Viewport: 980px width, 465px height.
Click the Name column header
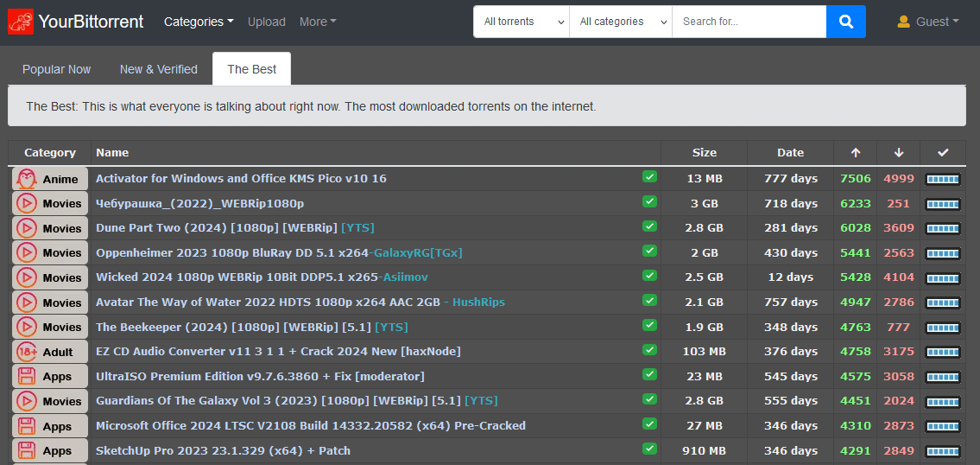112,153
